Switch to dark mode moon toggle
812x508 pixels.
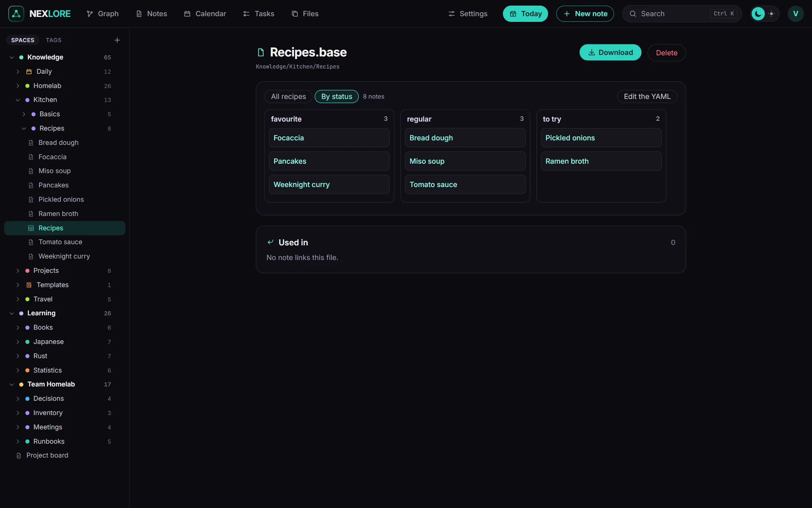click(x=758, y=14)
